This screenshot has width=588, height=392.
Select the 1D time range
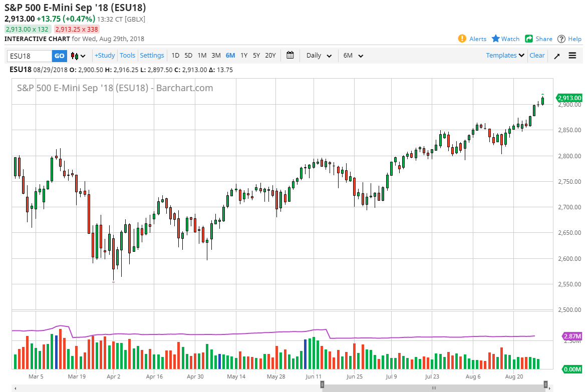pyautogui.click(x=175, y=56)
